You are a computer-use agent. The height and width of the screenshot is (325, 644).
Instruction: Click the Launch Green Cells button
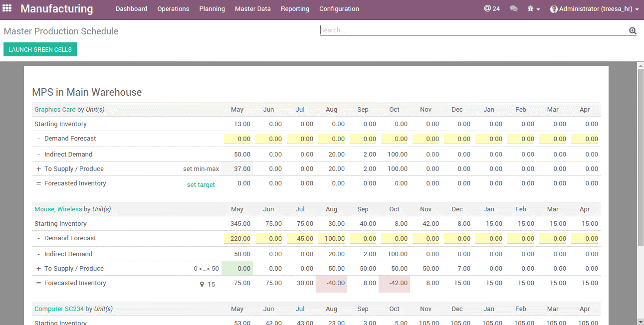(x=40, y=49)
